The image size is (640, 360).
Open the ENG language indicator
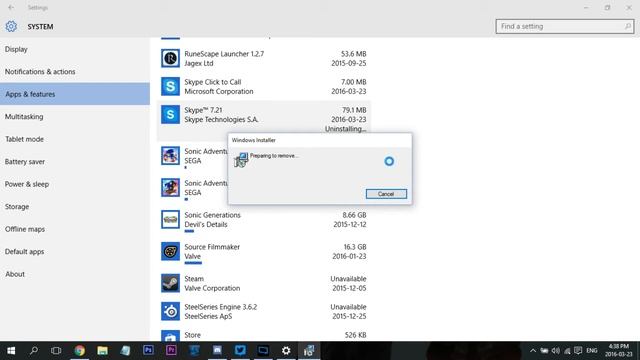pos(592,351)
